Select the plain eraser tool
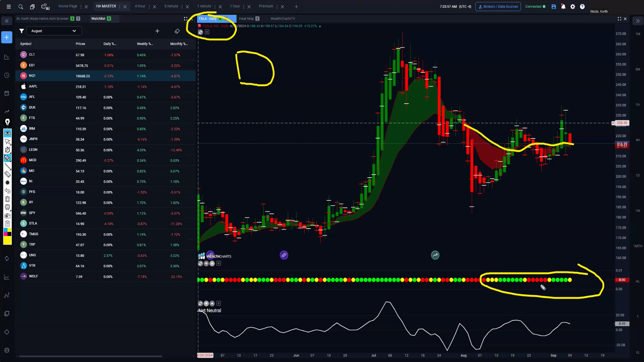This screenshot has height=362, width=644. pos(7,174)
